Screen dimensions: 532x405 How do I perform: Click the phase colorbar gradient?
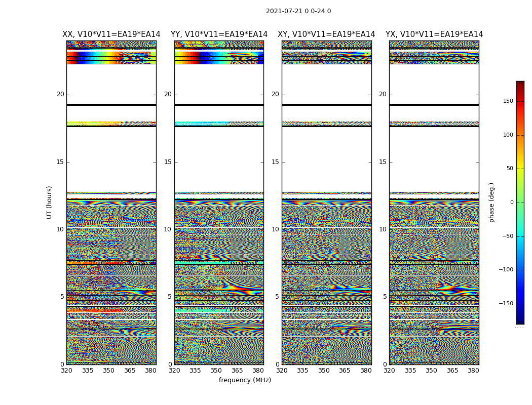(x=520, y=202)
